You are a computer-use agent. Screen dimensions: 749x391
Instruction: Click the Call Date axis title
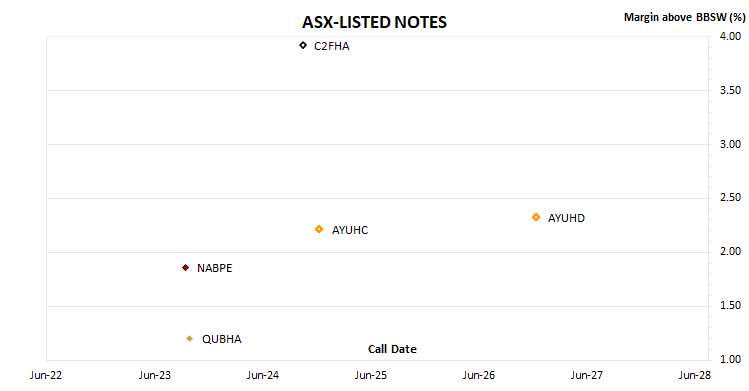click(x=392, y=349)
